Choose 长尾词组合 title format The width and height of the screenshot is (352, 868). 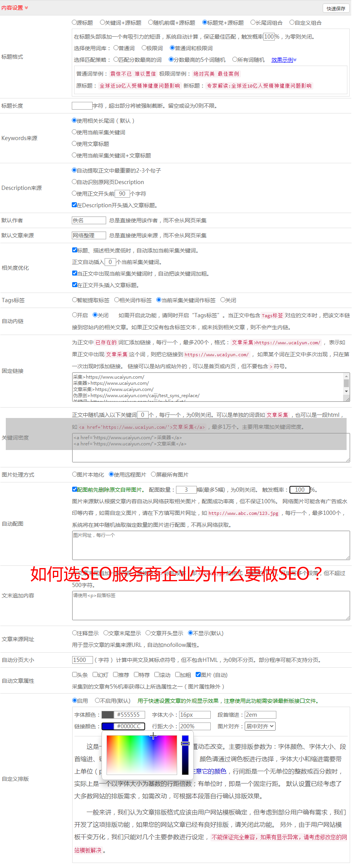[253, 22]
